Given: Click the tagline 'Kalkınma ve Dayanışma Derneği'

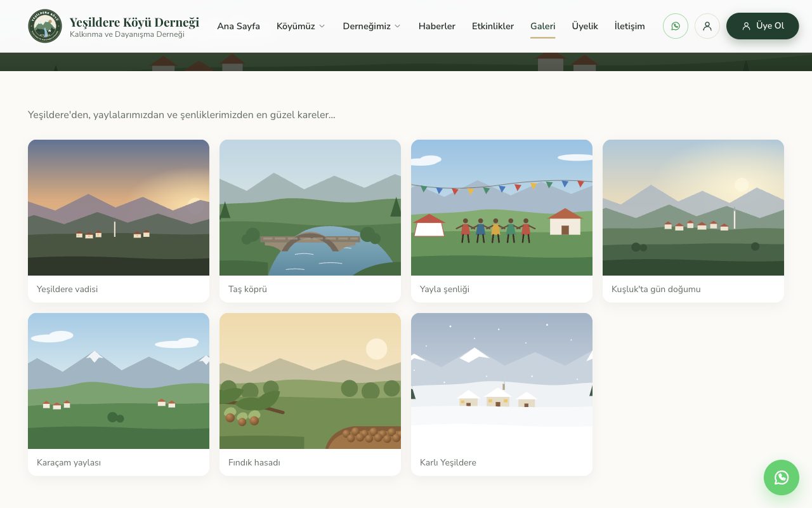Looking at the screenshot, I should coord(127,34).
